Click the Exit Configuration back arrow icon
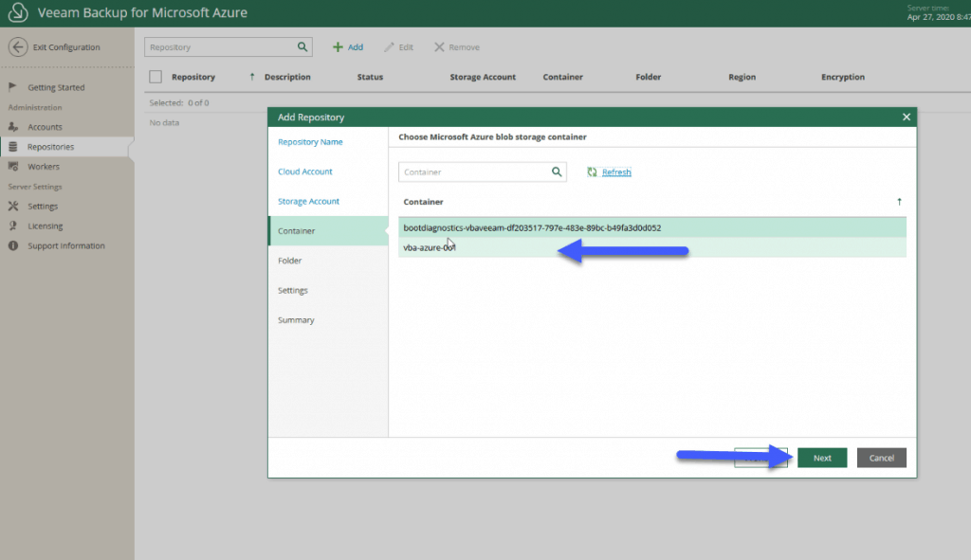 coord(18,47)
